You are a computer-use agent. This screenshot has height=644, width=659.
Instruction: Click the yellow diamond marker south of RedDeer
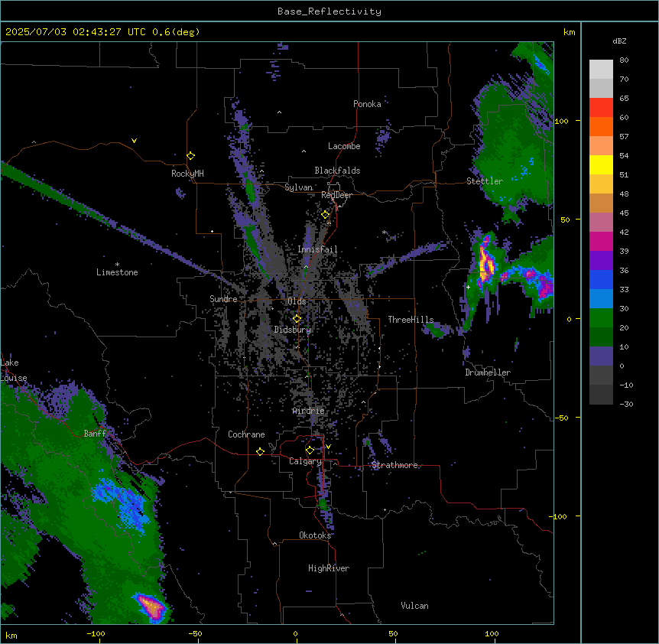325,215
